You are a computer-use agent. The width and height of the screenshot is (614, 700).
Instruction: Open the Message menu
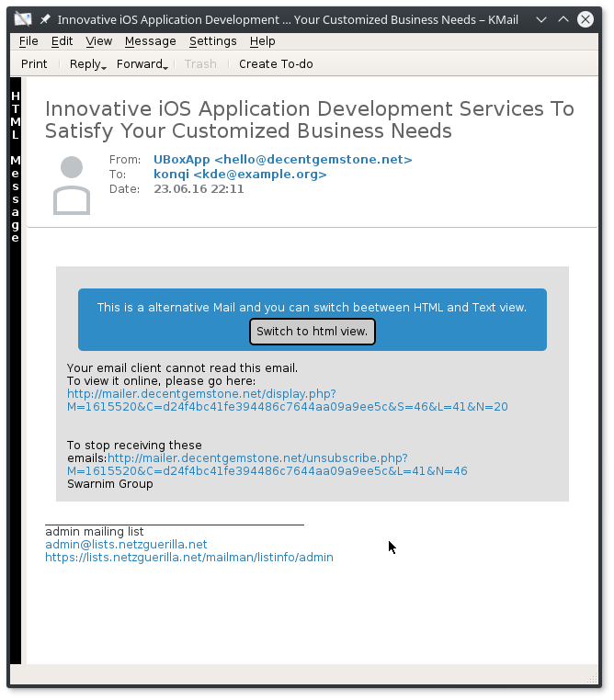(150, 41)
